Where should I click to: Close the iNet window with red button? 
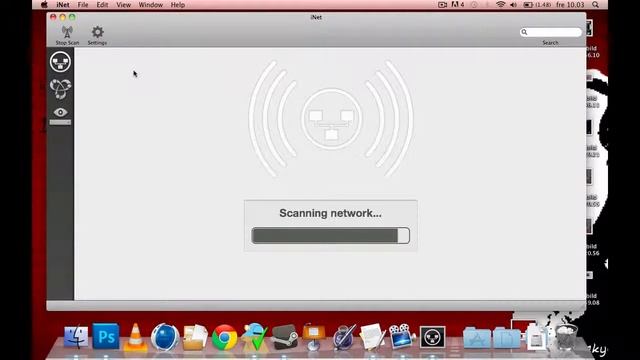click(x=53, y=17)
